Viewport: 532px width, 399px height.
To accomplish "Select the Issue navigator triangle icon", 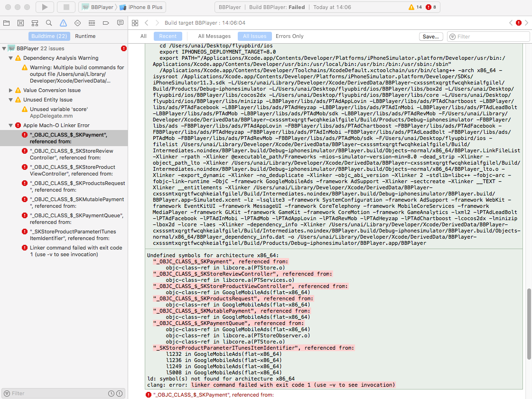I will point(63,23).
